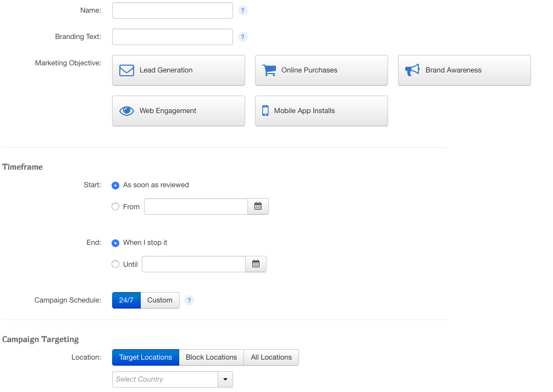
Task: Click the help icon next to Name field
Action: click(x=243, y=10)
